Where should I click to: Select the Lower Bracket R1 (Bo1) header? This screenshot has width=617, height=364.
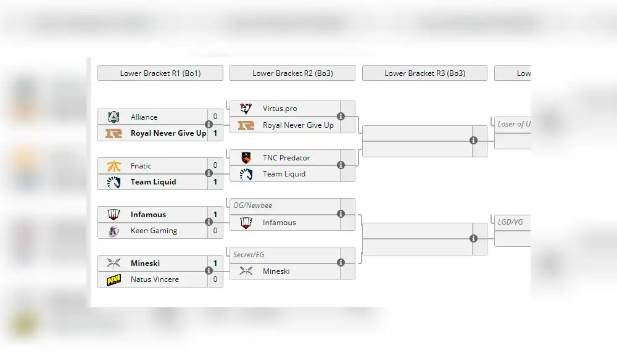pos(160,73)
